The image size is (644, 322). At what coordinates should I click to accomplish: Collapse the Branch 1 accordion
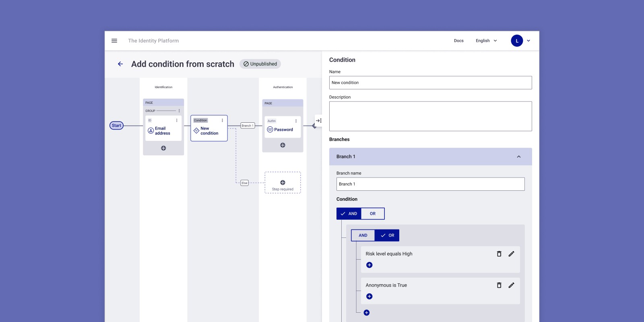click(x=518, y=157)
